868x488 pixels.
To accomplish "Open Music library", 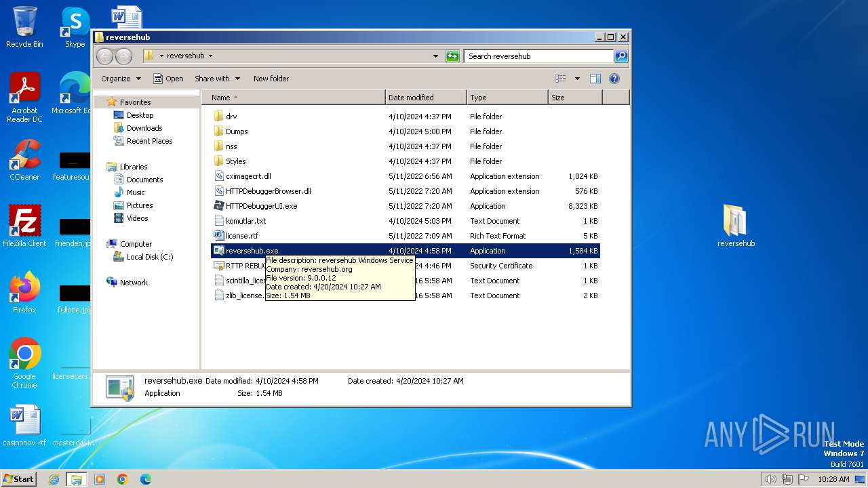I will point(136,192).
